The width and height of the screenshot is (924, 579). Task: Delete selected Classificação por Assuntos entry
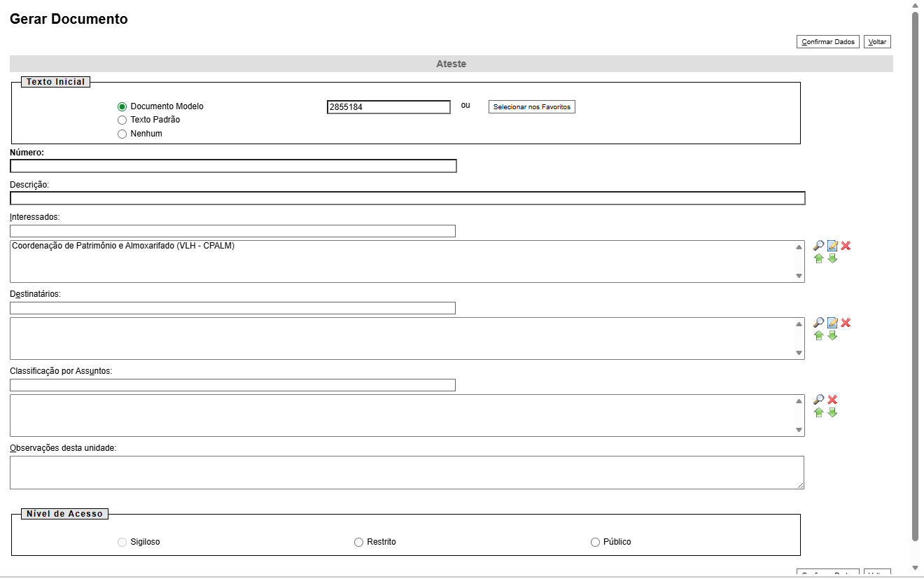tap(832, 400)
